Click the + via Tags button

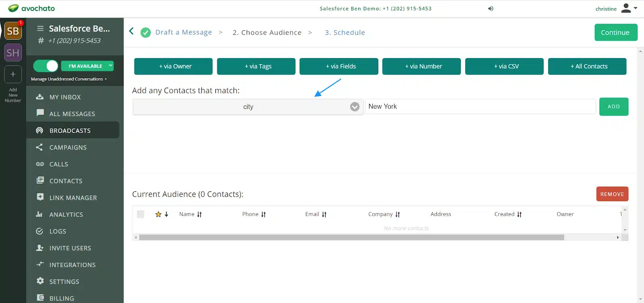[256, 66]
